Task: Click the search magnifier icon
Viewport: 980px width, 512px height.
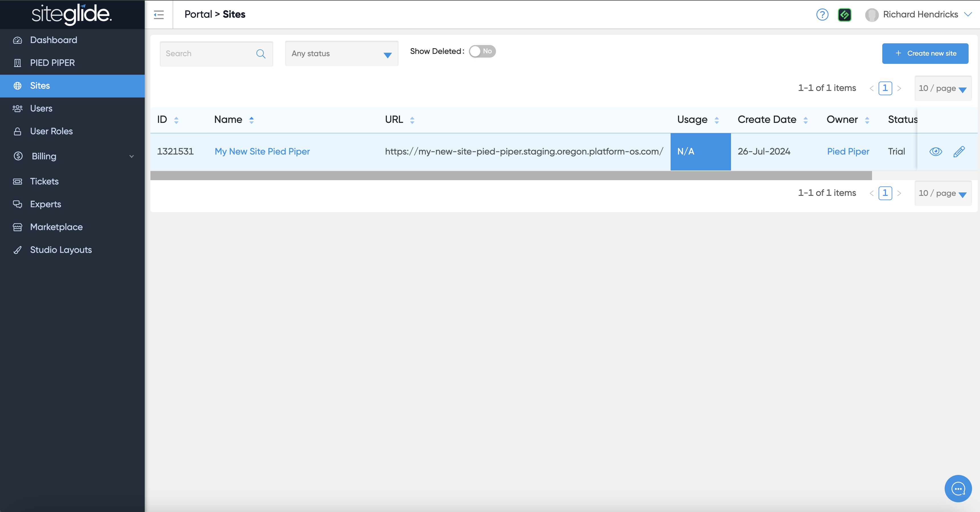Action: (x=261, y=54)
